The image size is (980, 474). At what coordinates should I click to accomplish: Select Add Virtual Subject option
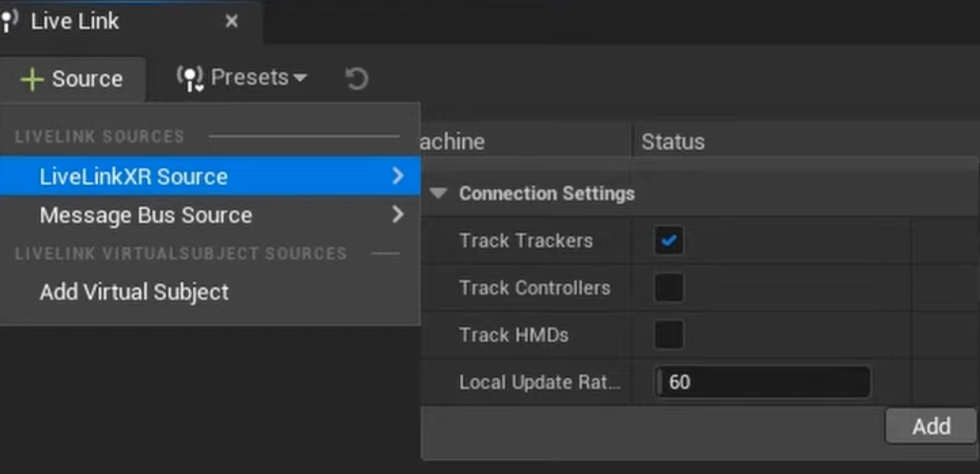click(134, 292)
